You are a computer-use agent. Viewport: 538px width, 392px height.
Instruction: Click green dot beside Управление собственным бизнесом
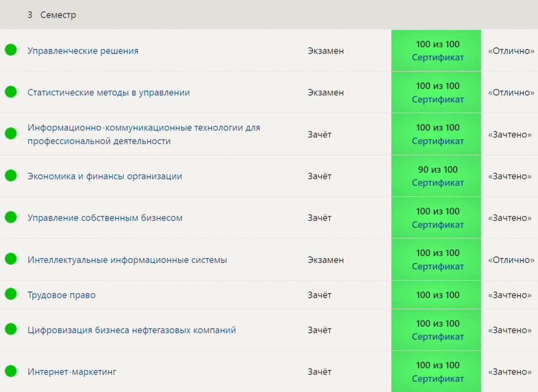tap(11, 217)
